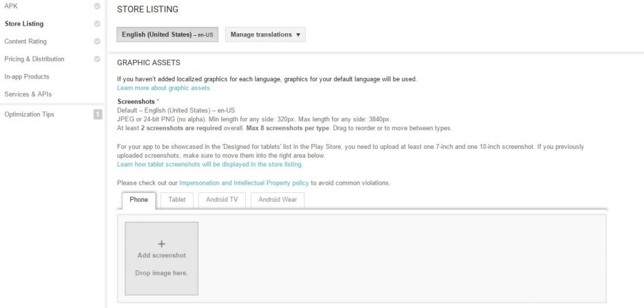
Task: Click the Optimization Tips count badge
Action: pyautogui.click(x=97, y=114)
